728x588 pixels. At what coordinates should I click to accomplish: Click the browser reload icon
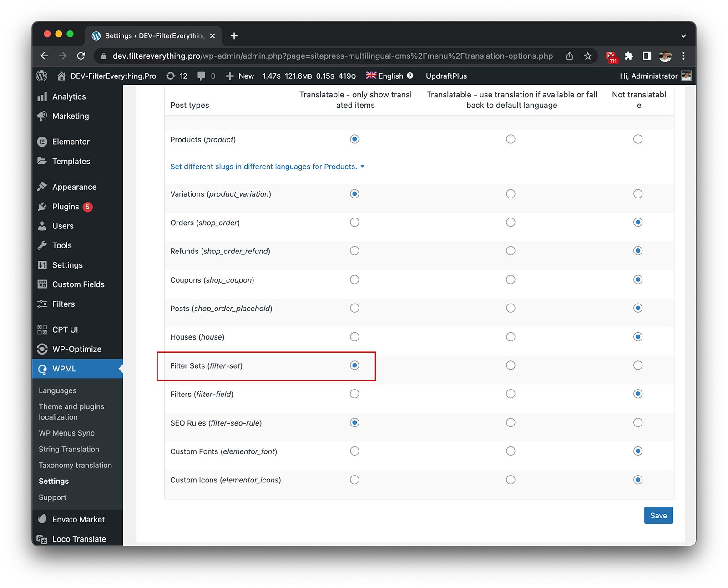(81, 56)
